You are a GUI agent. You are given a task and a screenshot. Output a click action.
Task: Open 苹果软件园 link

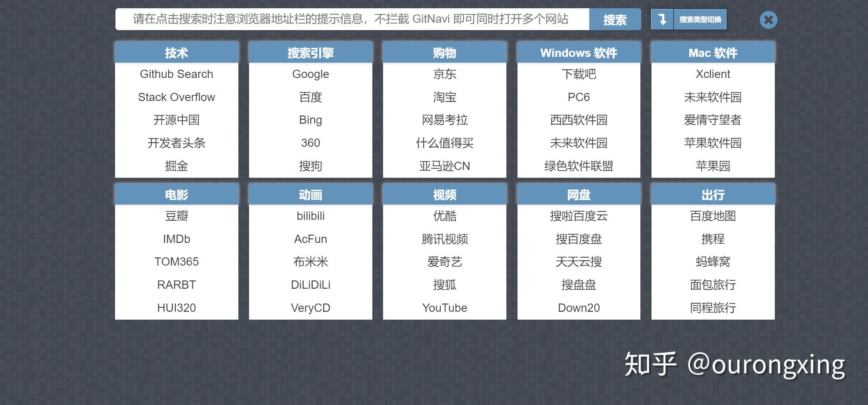[x=713, y=143]
